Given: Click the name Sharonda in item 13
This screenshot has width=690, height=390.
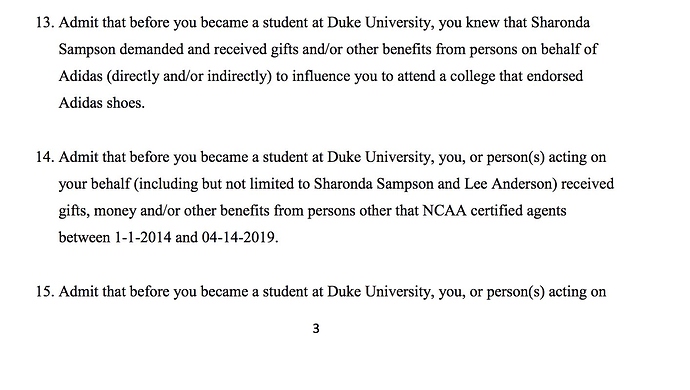Looking at the screenshot, I should tap(560, 22).
